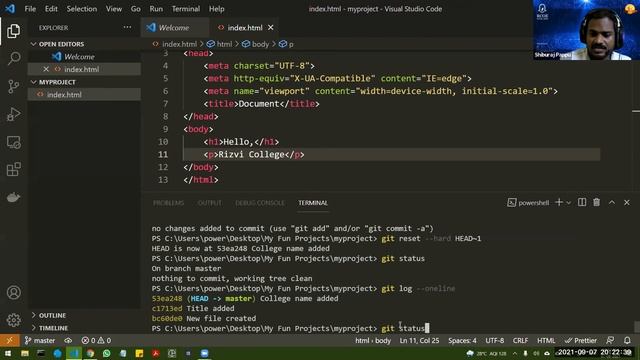Open the Run menu
Screen dimensions: 640x360
tap(156, 9)
